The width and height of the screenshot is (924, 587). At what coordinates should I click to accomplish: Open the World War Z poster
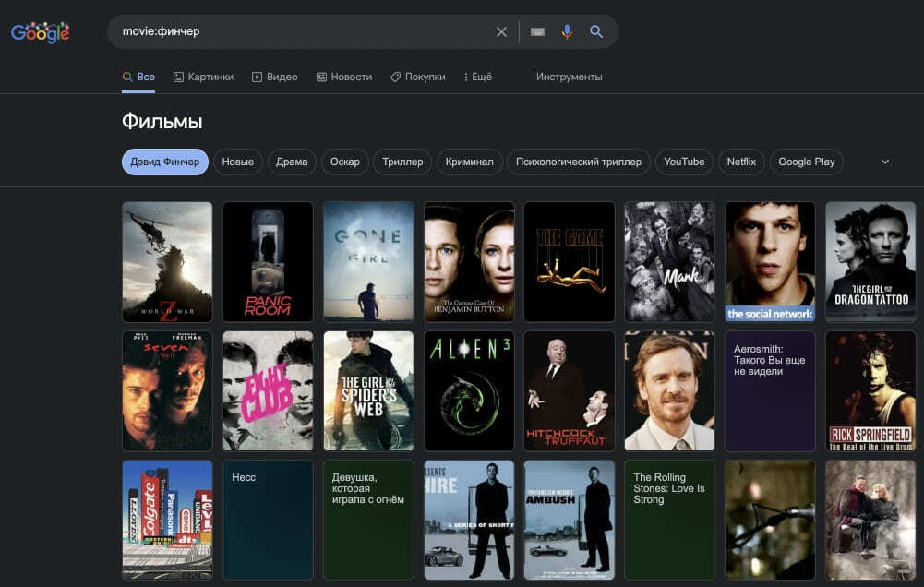coord(167,262)
